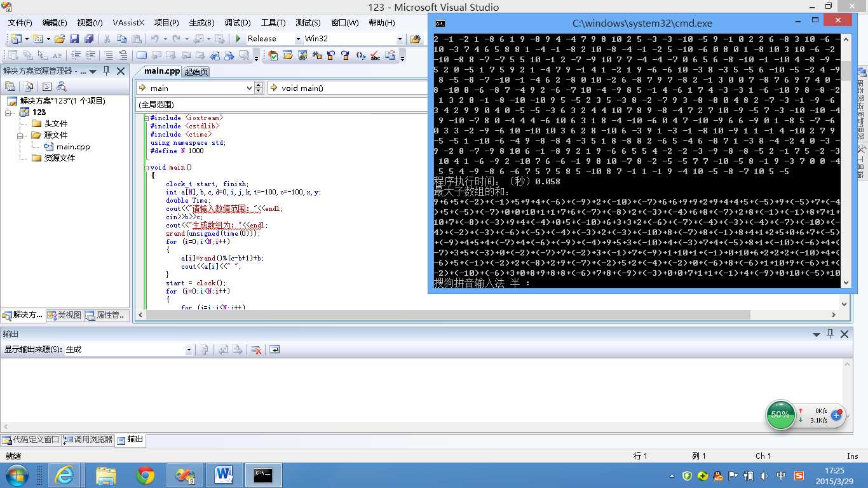868x488 pixels.
Task: Open the 文件(F) menu
Action: 20,22
